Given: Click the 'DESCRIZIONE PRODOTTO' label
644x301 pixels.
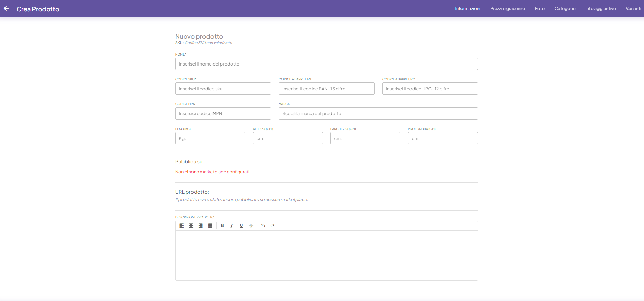Looking at the screenshot, I should (x=195, y=217).
